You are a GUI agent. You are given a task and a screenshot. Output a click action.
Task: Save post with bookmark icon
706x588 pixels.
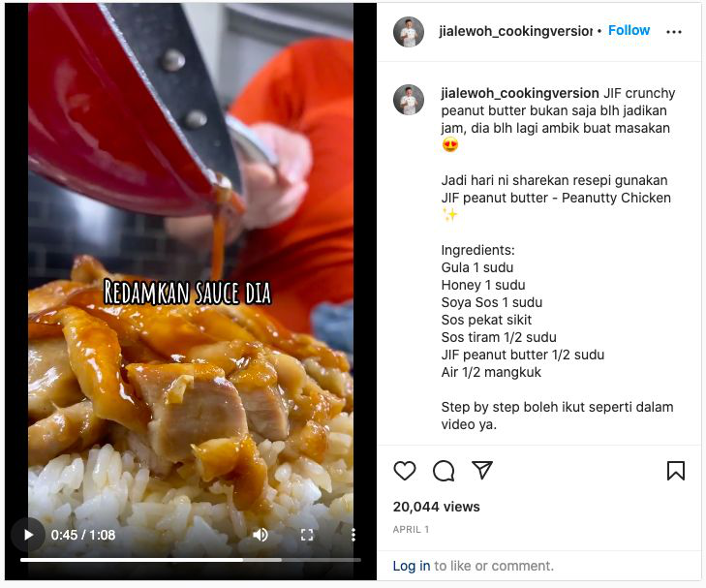(675, 471)
